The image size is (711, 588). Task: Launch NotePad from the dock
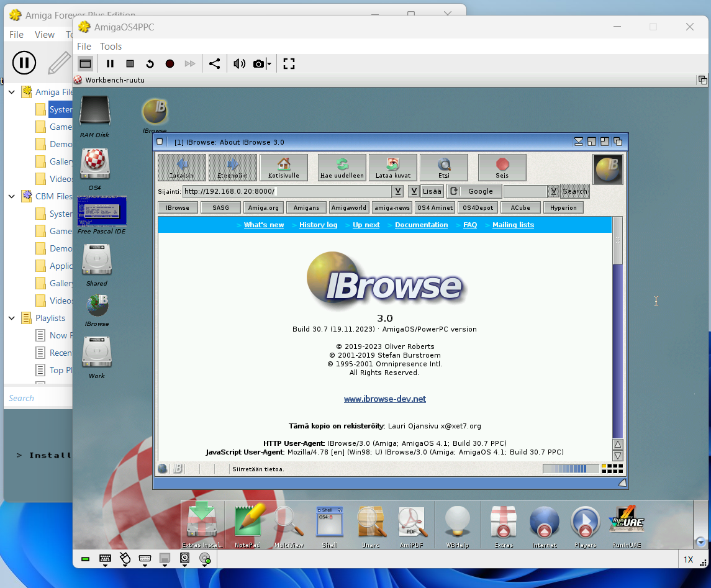248,525
